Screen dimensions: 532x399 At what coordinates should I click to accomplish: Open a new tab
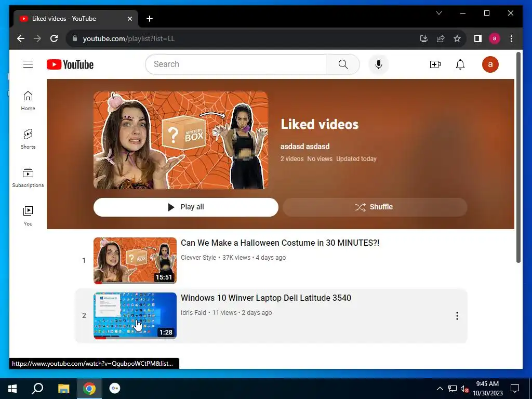point(150,19)
